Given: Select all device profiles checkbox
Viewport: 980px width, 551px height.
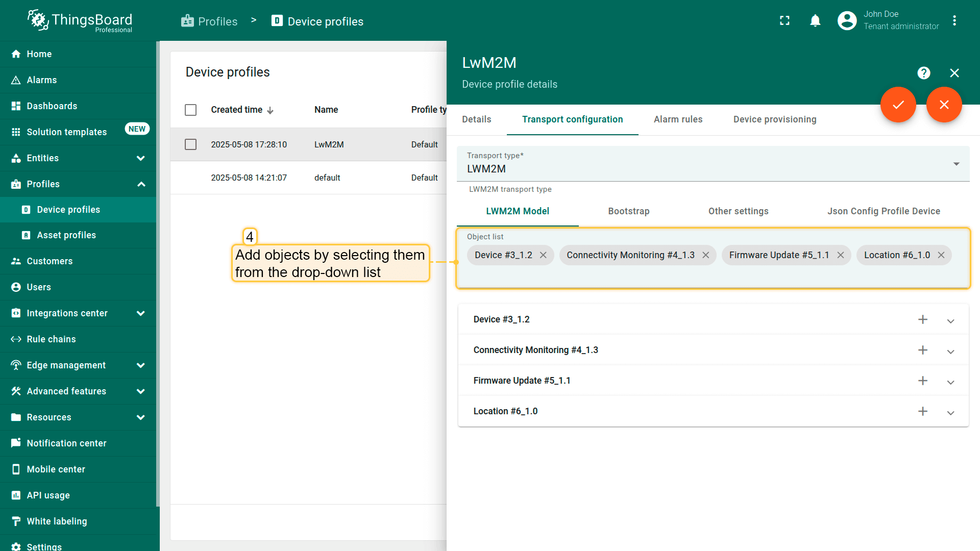Looking at the screenshot, I should [190, 110].
